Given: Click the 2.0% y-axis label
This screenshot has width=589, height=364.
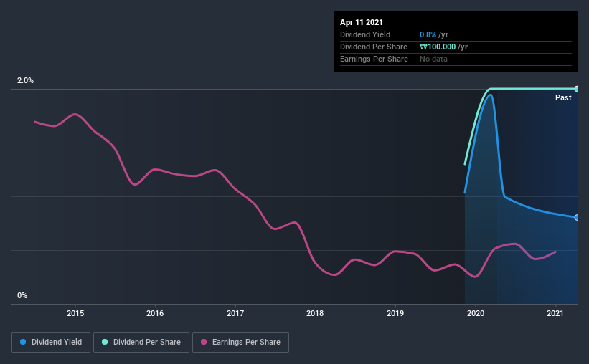Looking at the screenshot, I should pos(25,80).
